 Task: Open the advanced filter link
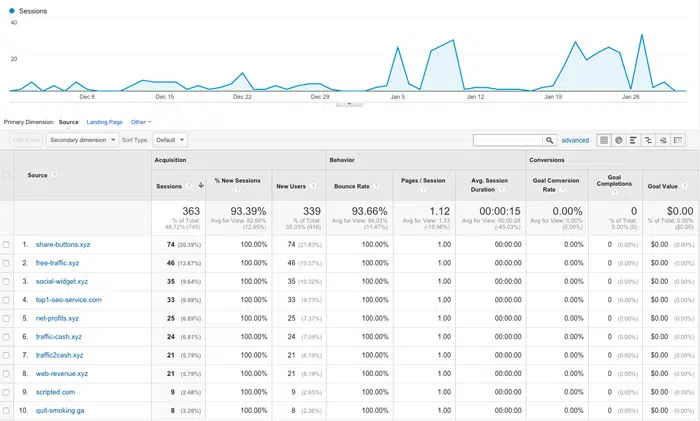(x=575, y=140)
